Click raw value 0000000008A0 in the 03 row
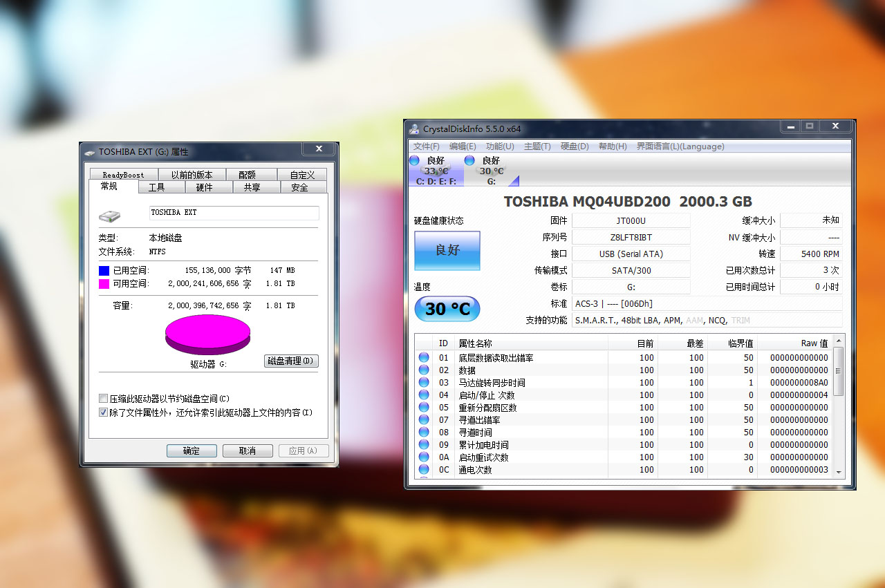 point(799,383)
